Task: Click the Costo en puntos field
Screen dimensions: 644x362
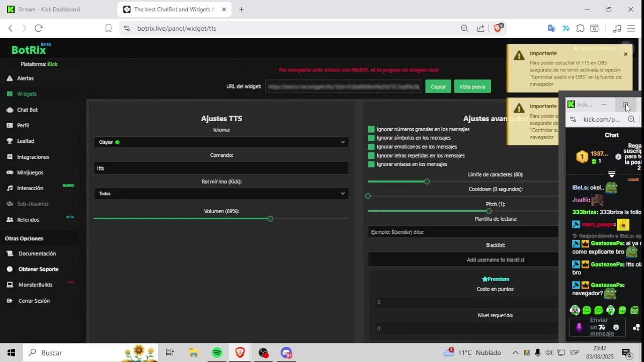Action: (x=466, y=302)
